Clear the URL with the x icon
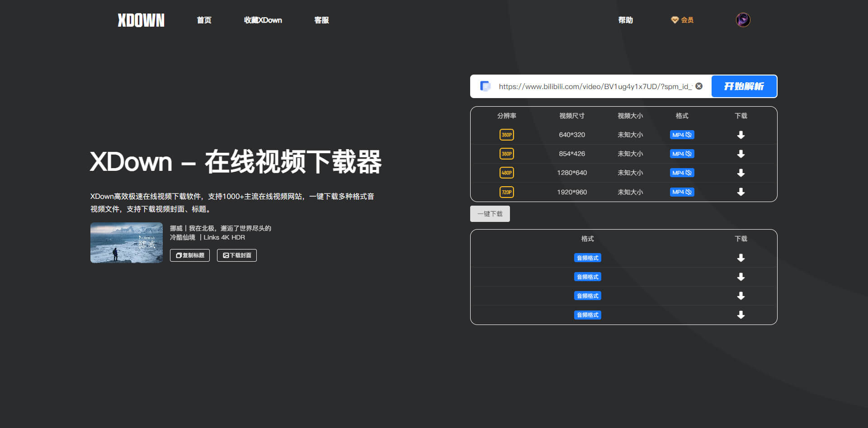The height and width of the screenshot is (428, 868). pos(699,86)
